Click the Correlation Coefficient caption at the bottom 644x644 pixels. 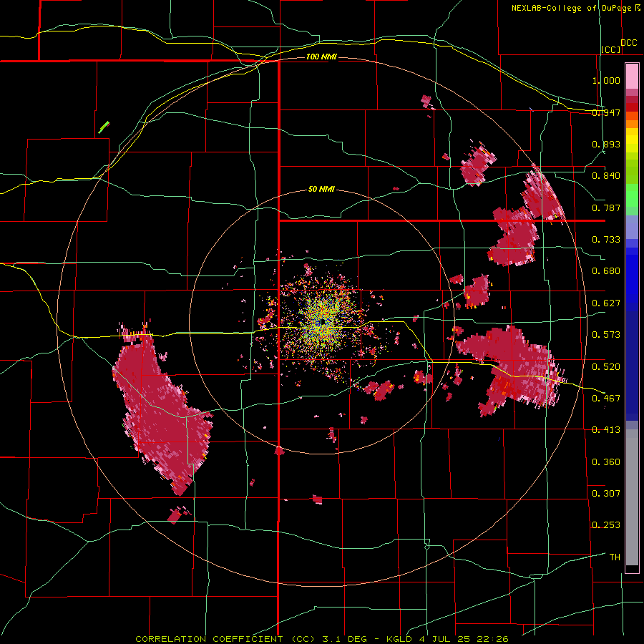(x=322, y=639)
